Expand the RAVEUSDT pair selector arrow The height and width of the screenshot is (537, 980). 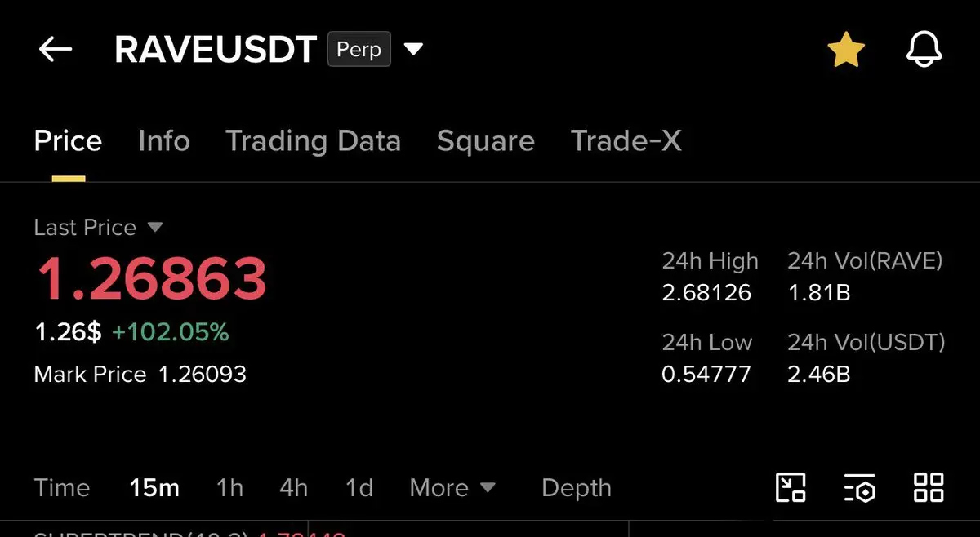(414, 50)
